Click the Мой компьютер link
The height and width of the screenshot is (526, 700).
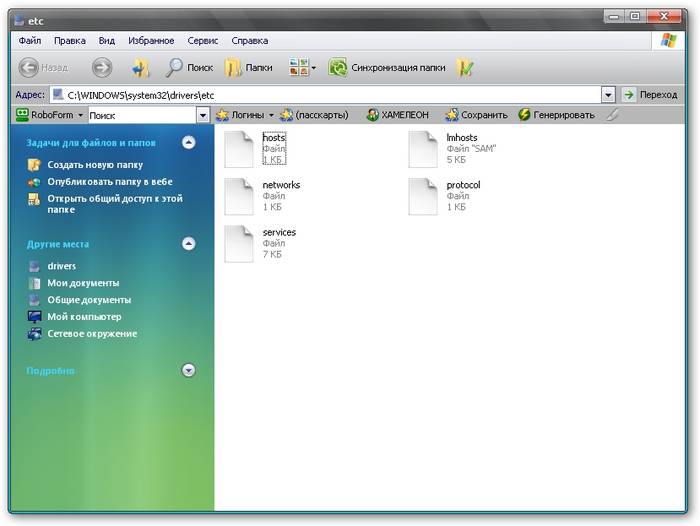click(82, 317)
